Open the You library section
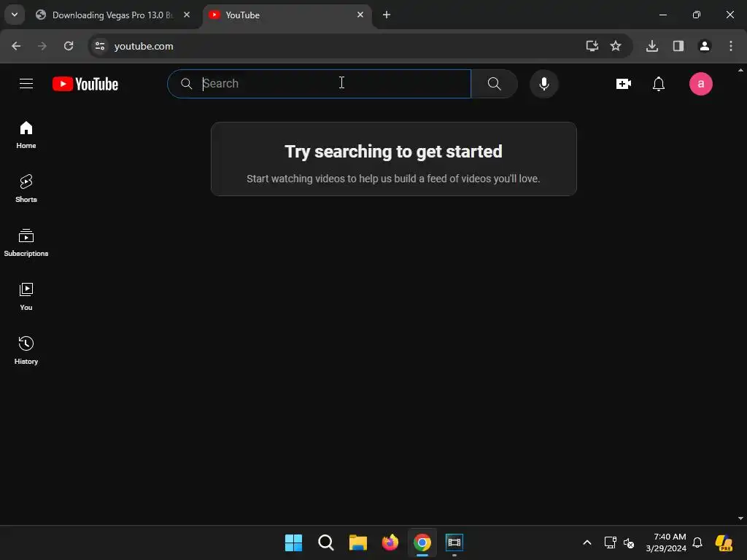Viewport: 747px width, 560px height. [x=26, y=296]
